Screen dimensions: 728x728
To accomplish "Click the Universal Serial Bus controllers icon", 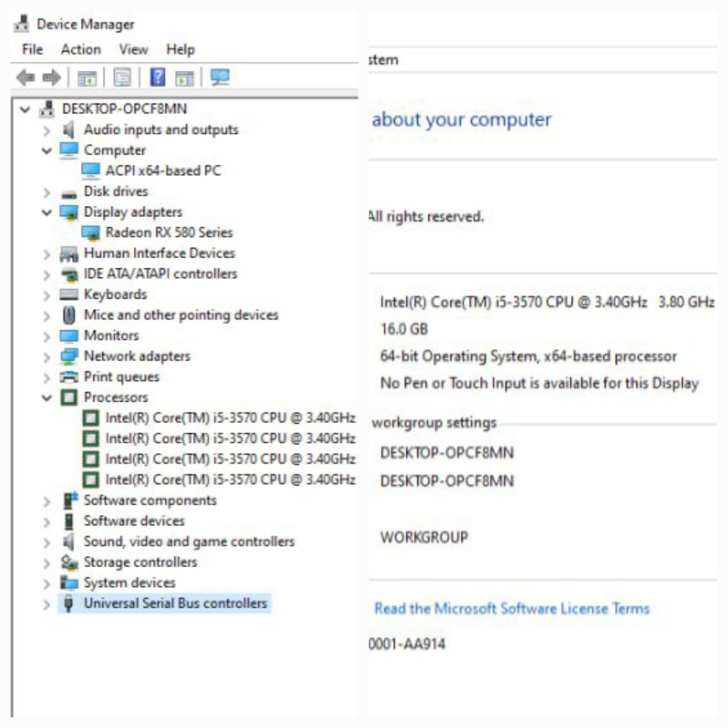I will tap(69, 604).
